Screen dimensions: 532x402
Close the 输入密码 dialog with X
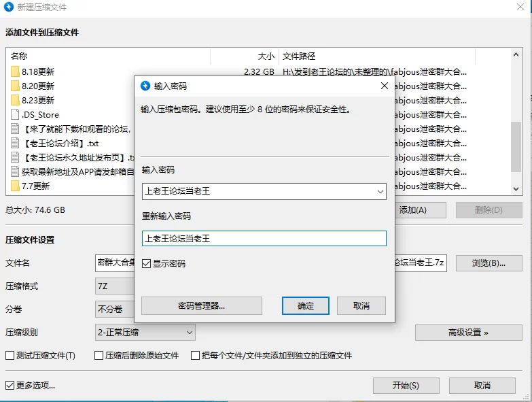pos(385,86)
